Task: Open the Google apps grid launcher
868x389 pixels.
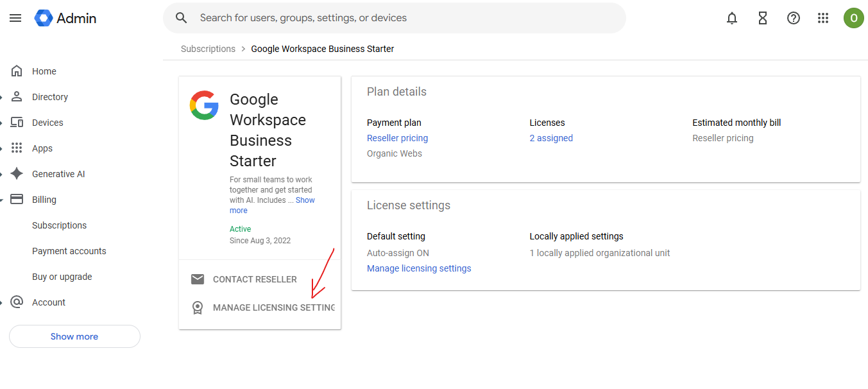Action: (823, 18)
